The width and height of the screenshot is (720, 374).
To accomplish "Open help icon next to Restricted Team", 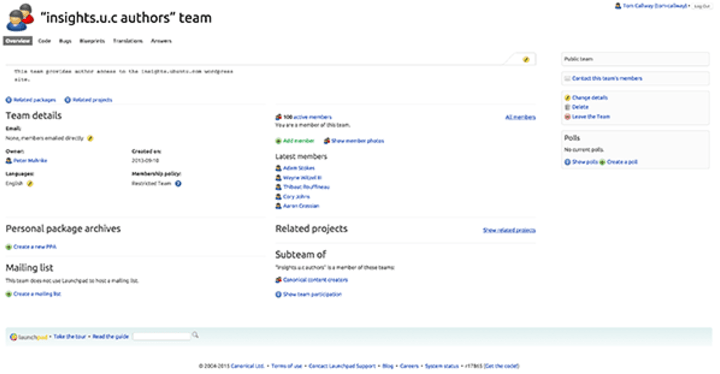I will 178,184.
